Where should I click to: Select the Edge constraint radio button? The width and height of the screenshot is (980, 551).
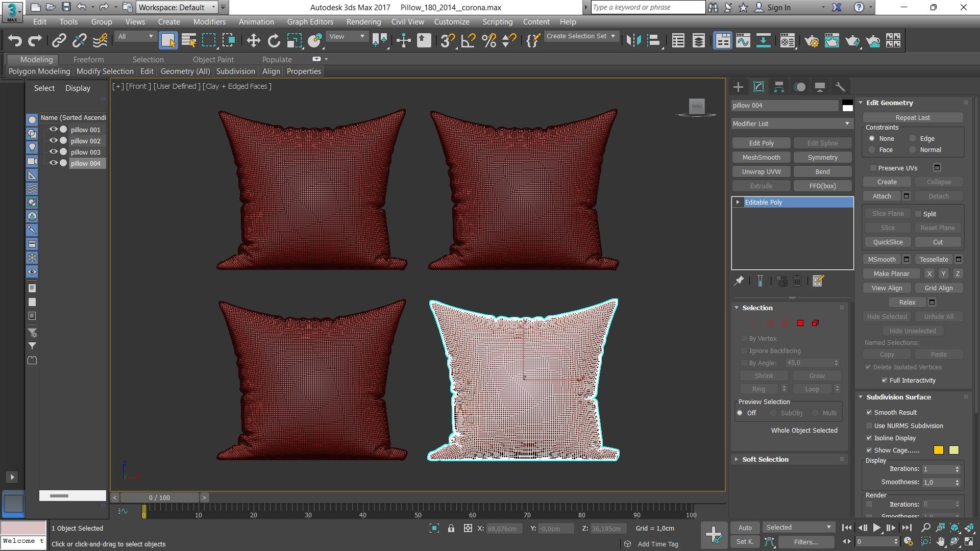pos(913,139)
